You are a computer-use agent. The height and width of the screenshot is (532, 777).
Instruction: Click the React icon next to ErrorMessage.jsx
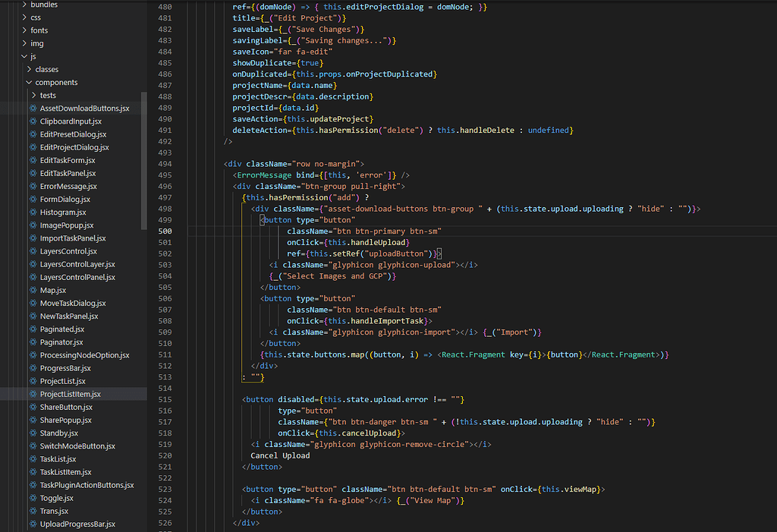coord(33,186)
